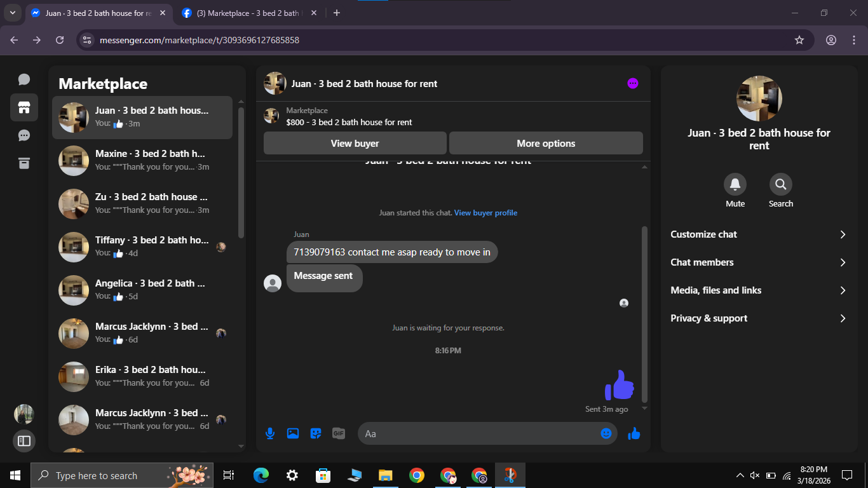Screen dimensions: 868x488
Task: Open Erika conversation in list
Action: click(x=142, y=377)
